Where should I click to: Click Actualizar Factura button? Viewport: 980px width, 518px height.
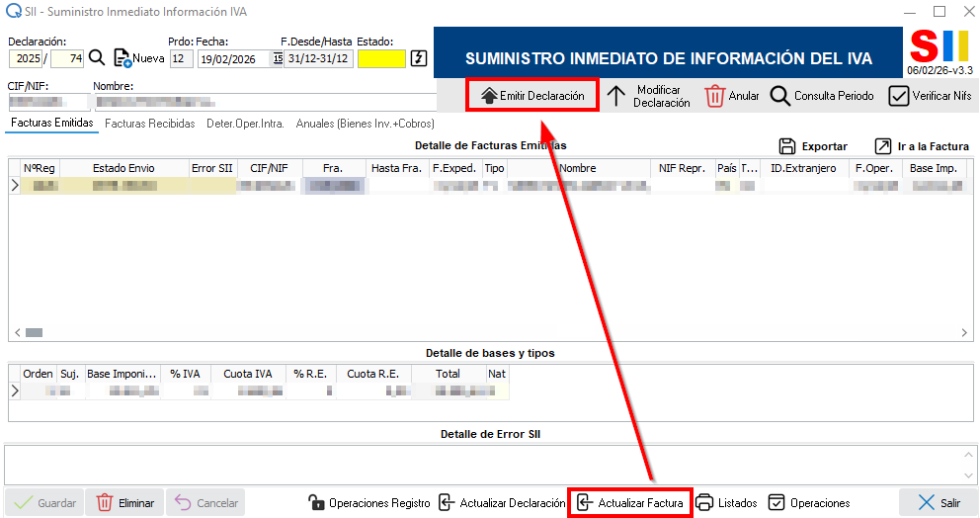[x=629, y=503]
